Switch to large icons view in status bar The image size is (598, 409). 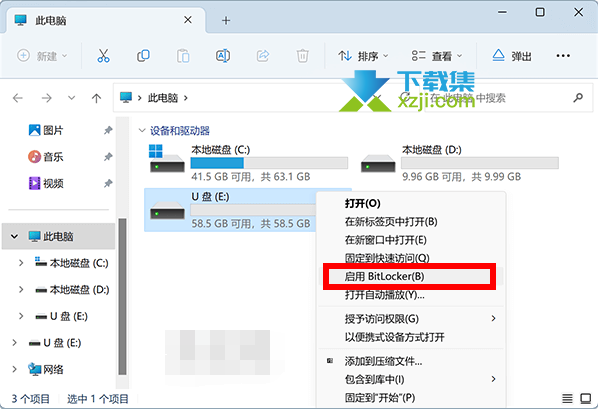(585, 399)
